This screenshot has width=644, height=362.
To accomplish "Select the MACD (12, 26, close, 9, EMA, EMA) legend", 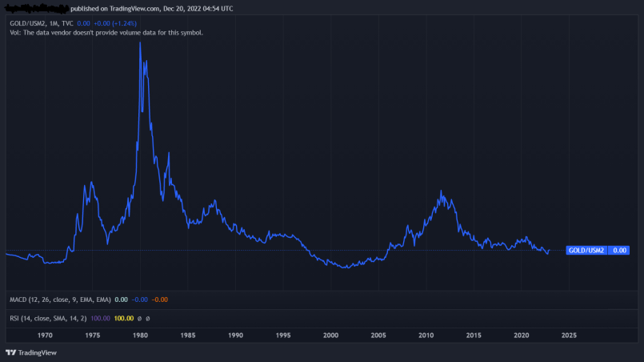I will pos(60,300).
